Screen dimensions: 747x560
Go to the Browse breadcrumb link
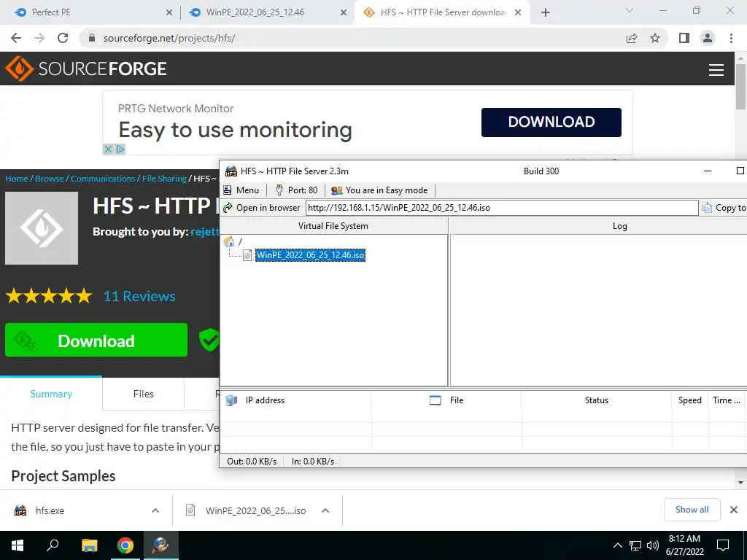[50, 179]
